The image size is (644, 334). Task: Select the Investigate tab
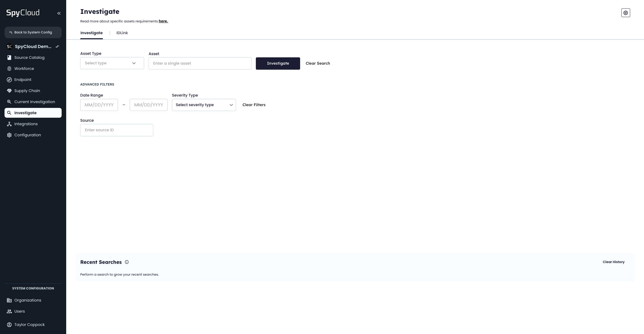pyautogui.click(x=92, y=33)
